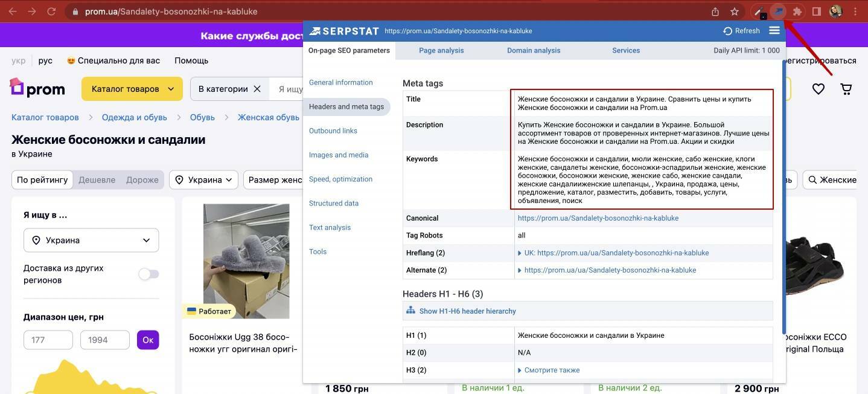Open the Serpstat extension icon in toolbar

pos(779,11)
